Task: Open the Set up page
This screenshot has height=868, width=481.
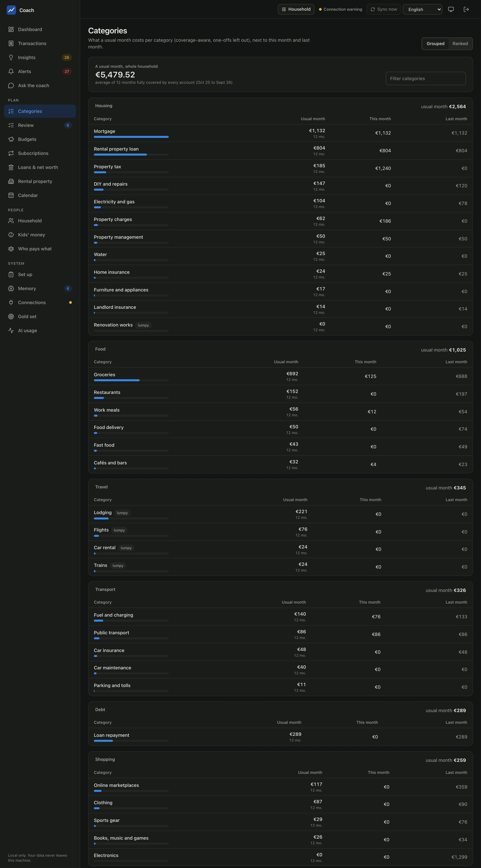Action: (x=40, y=275)
